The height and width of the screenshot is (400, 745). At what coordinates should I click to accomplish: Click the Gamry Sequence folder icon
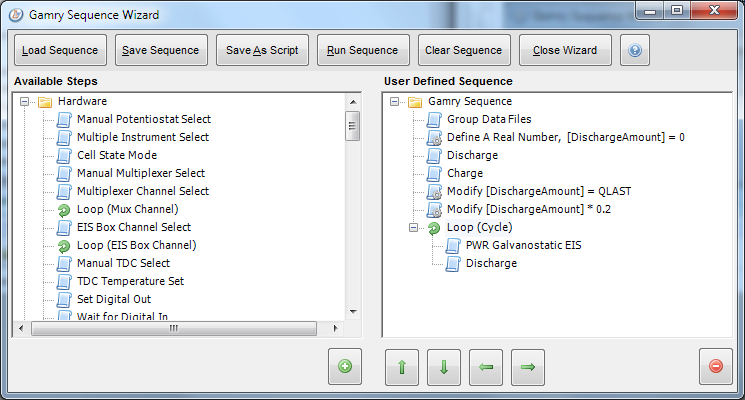click(x=415, y=102)
